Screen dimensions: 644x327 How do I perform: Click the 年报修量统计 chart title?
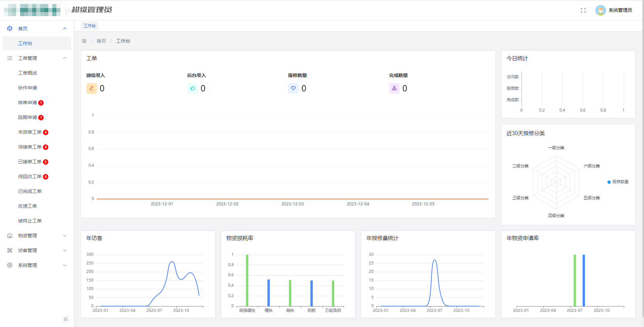click(x=383, y=238)
